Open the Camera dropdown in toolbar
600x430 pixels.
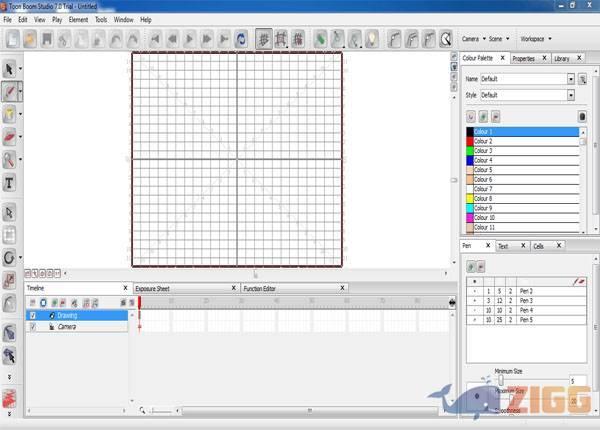pos(474,39)
